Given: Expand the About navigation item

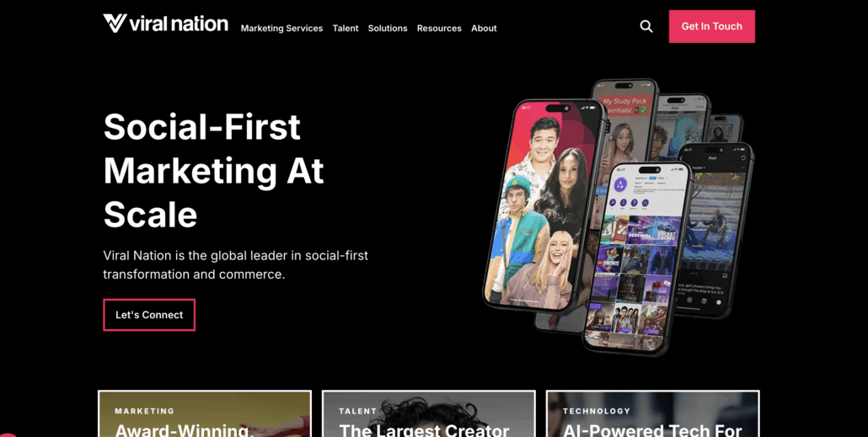Looking at the screenshot, I should (484, 29).
